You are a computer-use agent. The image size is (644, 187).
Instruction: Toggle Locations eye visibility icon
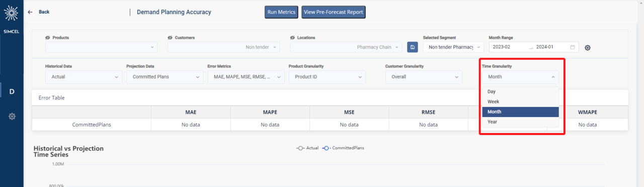coord(293,38)
